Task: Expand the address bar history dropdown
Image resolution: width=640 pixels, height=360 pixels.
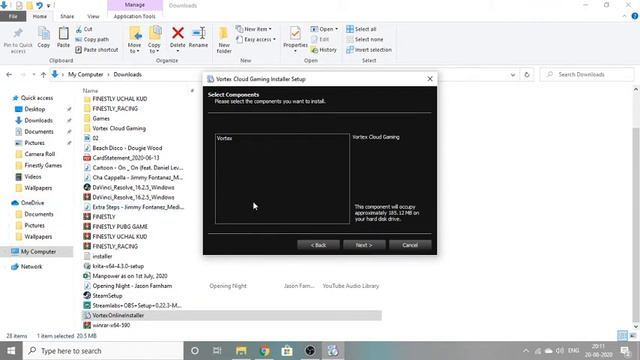Action: [513, 75]
